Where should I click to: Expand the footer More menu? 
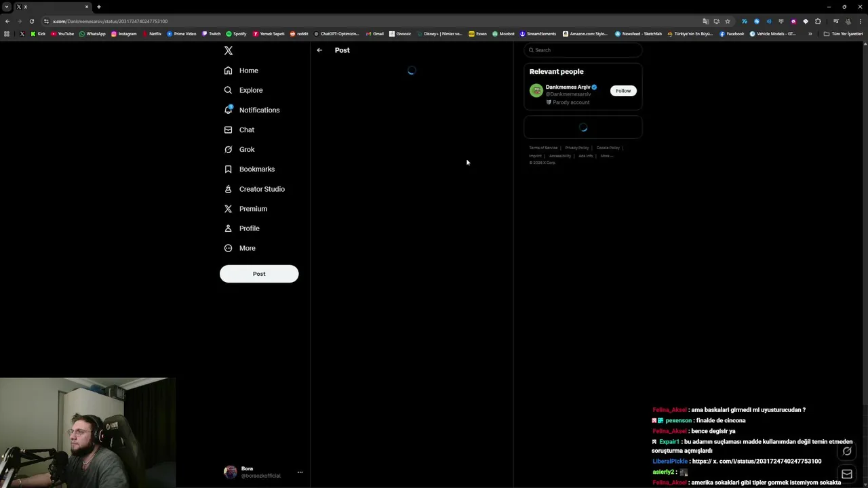[606, 156]
